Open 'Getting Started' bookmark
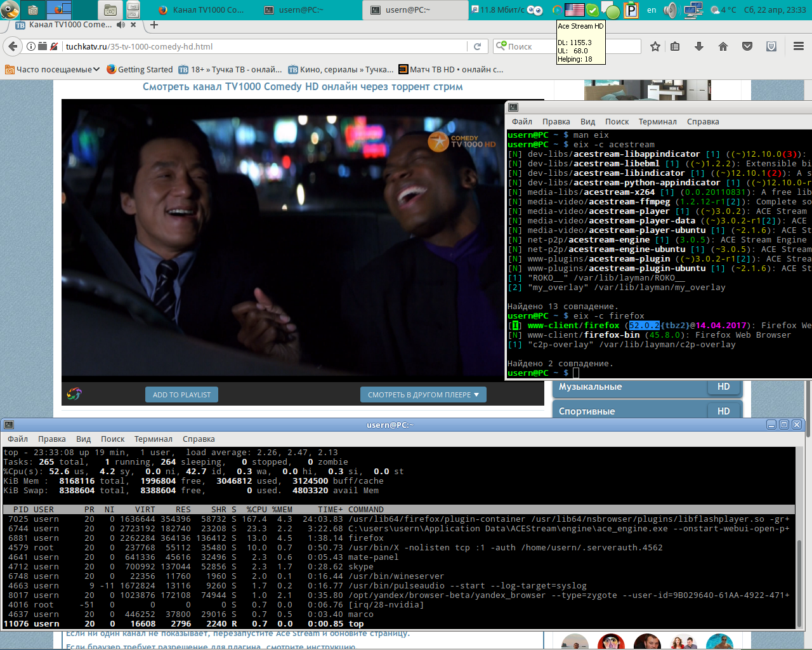This screenshot has width=812, height=650. click(140, 69)
